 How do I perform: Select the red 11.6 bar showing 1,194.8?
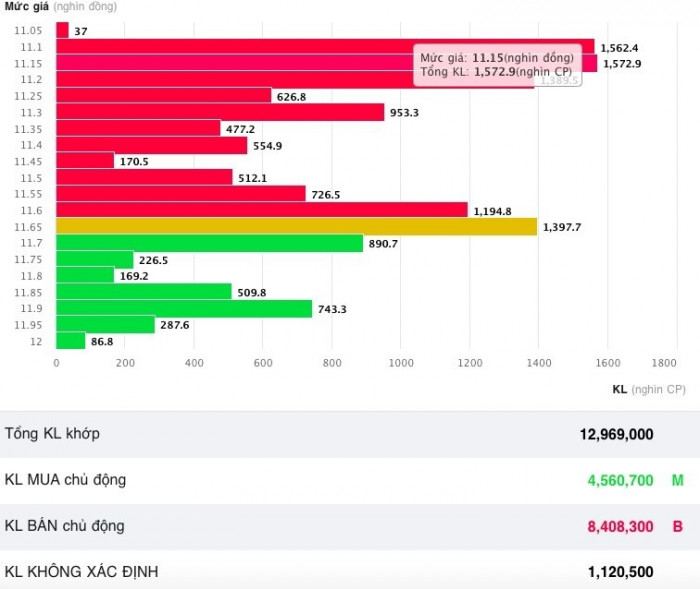click(261, 210)
